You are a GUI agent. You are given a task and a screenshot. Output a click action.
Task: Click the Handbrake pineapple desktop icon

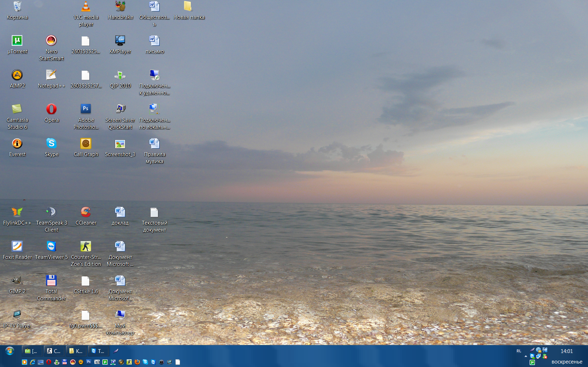click(x=120, y=7)
